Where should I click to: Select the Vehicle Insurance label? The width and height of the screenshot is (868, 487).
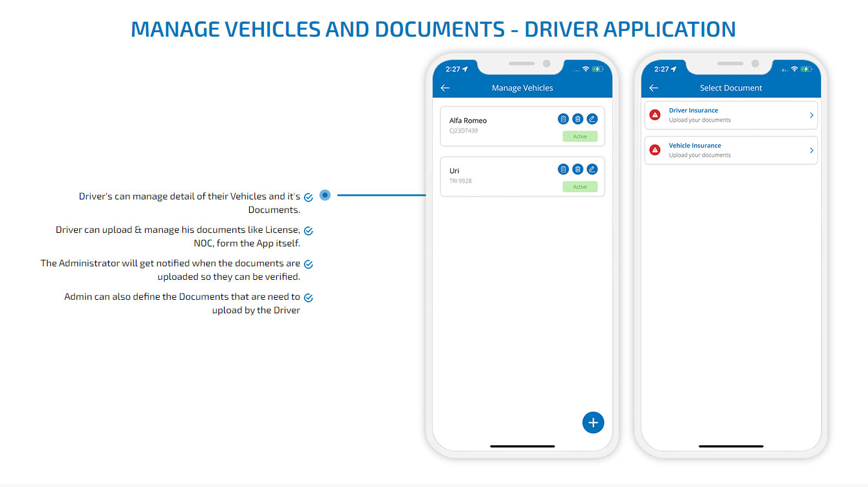pyautogui.click(x=695, y=145)
